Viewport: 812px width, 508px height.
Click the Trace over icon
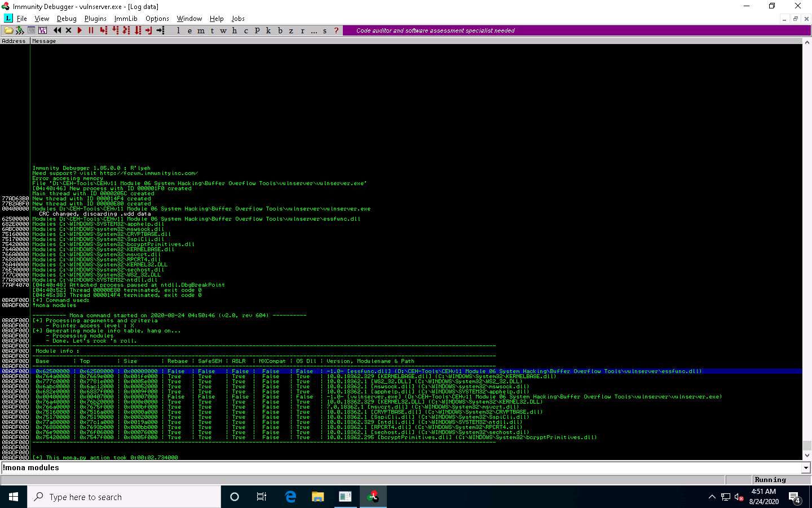[138, 30]
